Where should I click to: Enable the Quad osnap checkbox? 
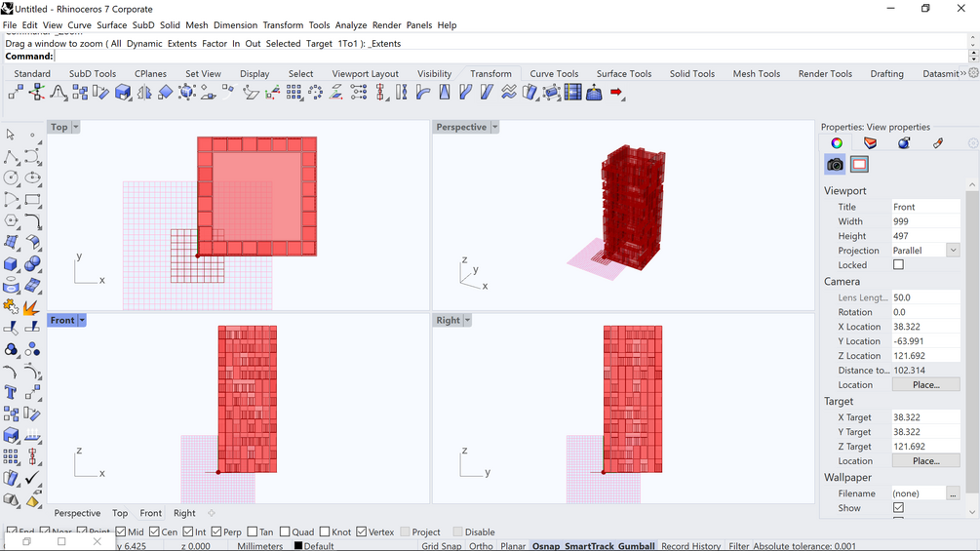[285, 531]
